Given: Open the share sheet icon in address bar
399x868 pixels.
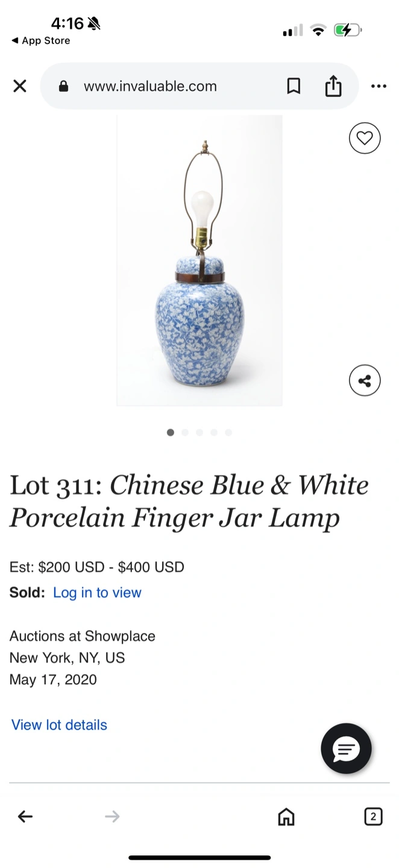Looking at the screenshot, I should click(333, 86).
